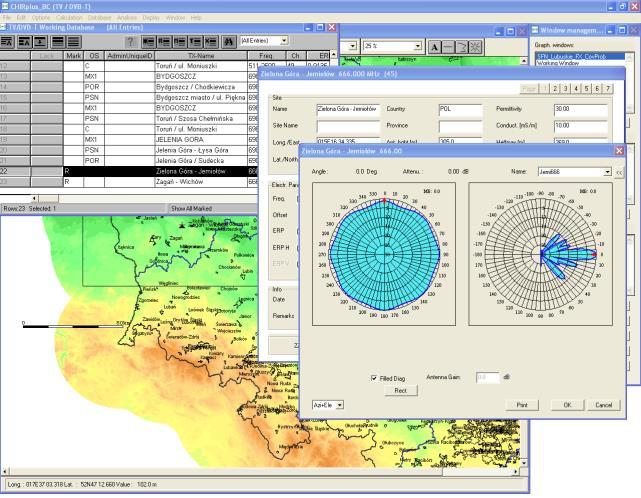Click the '<<' button beside antenna Name field

[619, 173]
